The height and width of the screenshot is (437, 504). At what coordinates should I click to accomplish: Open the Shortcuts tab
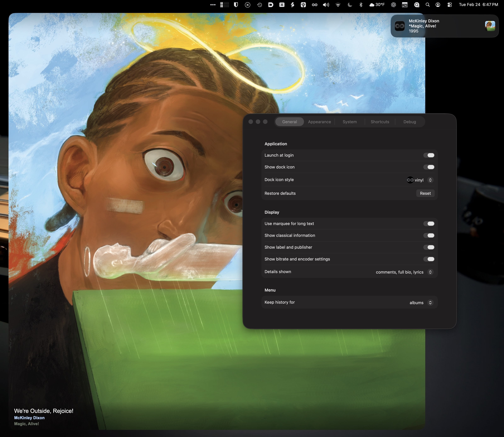point(380,122)
